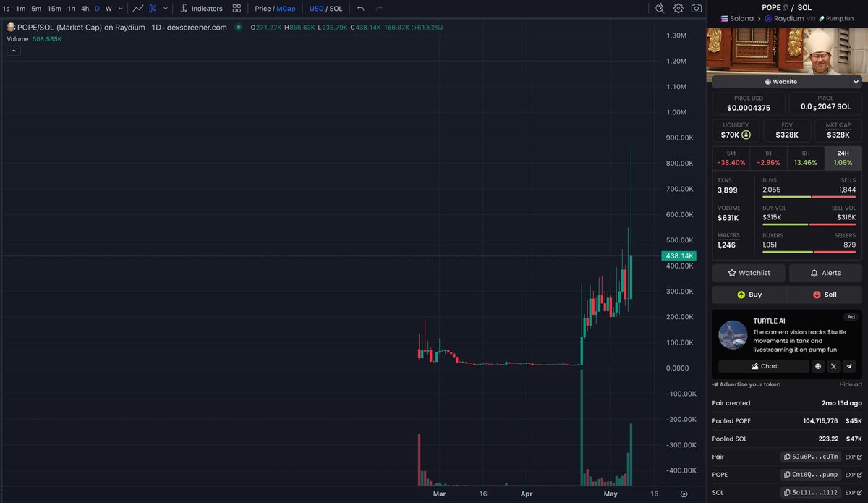Click the liquidity lock icon

pyautogui.click(x=746, y=135)
